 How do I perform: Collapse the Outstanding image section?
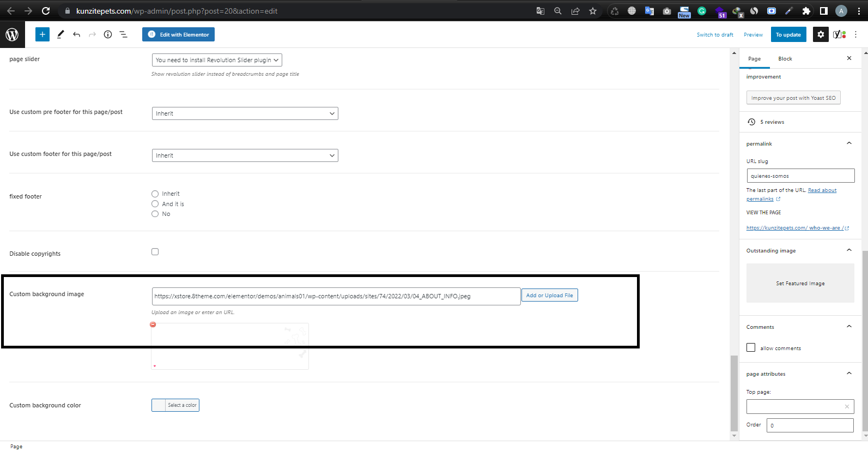click(849, 250)
